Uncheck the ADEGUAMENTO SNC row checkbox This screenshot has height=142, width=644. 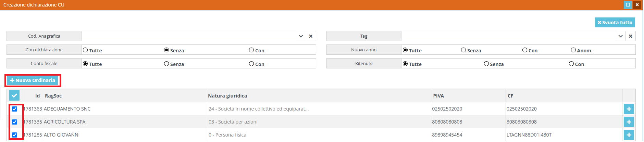click(x=15, y=109)
